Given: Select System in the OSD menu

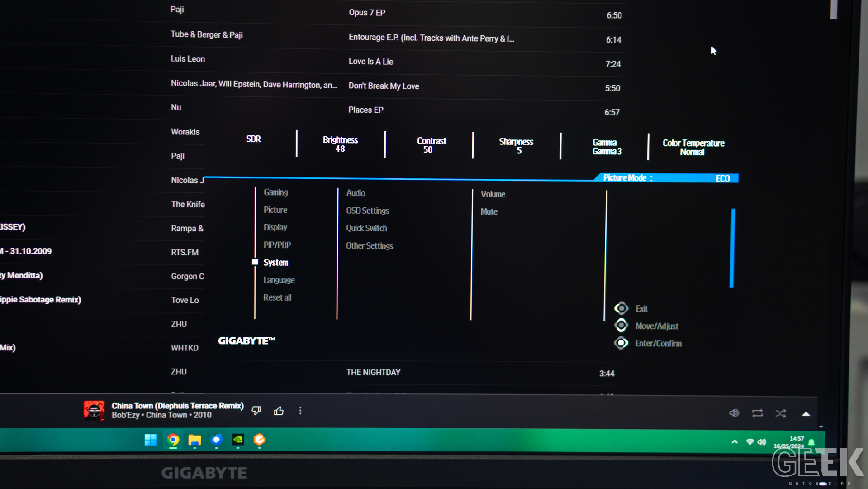Looking at the screenshot, I should (x=276, y=263).
